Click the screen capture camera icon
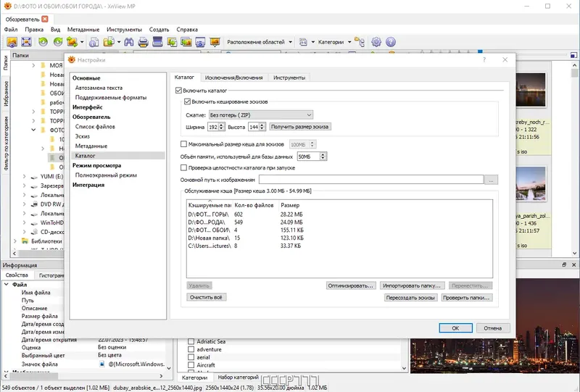Viewport: 580px width, 392px height. [200, 42]
